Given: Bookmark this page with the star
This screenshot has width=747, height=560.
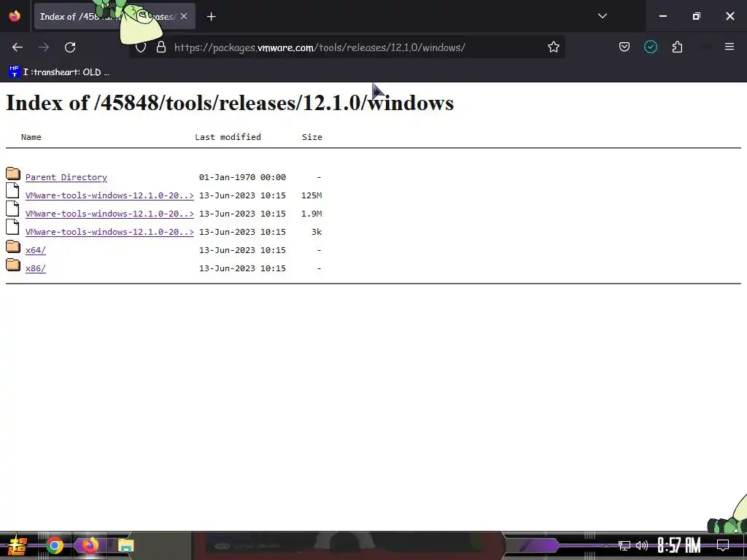Looking at the screenshot, I should point(553,47).
